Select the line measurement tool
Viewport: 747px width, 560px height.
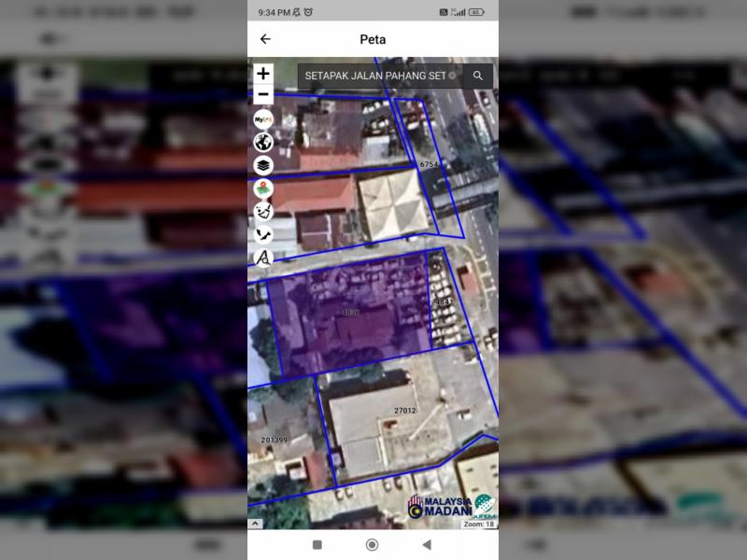(x=263, y=235)
